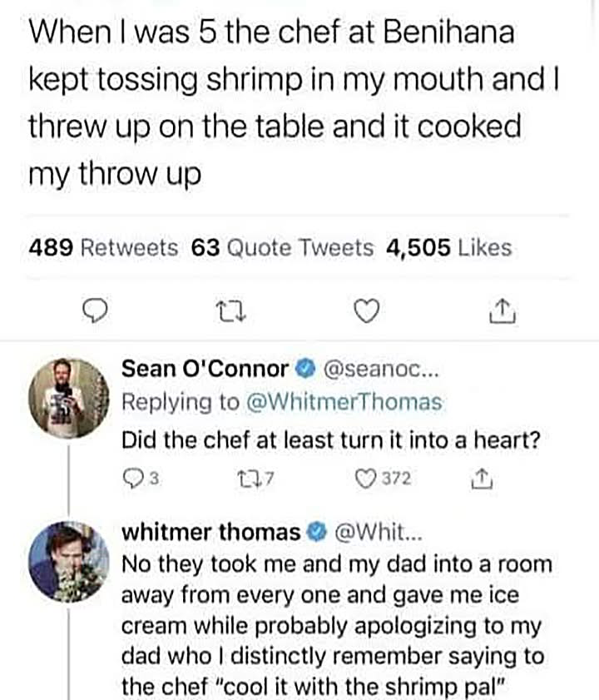Like Sean O'Connor's heart question reply

click(364, 479)
